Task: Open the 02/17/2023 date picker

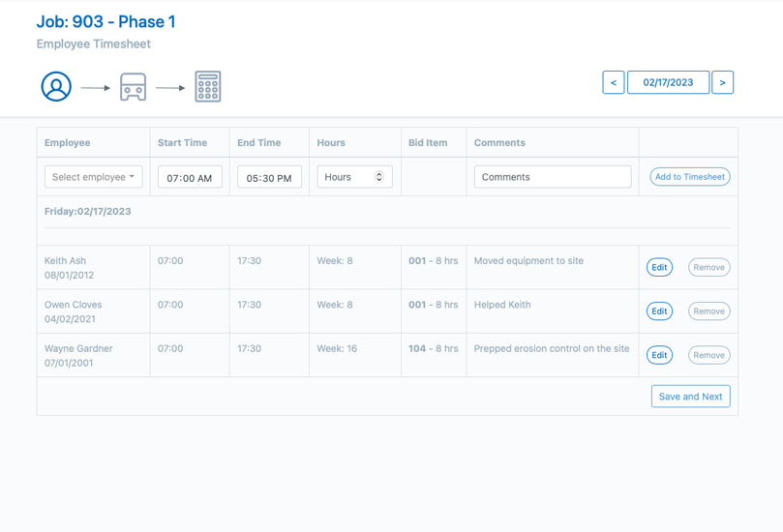Action: tap(668, 82)
